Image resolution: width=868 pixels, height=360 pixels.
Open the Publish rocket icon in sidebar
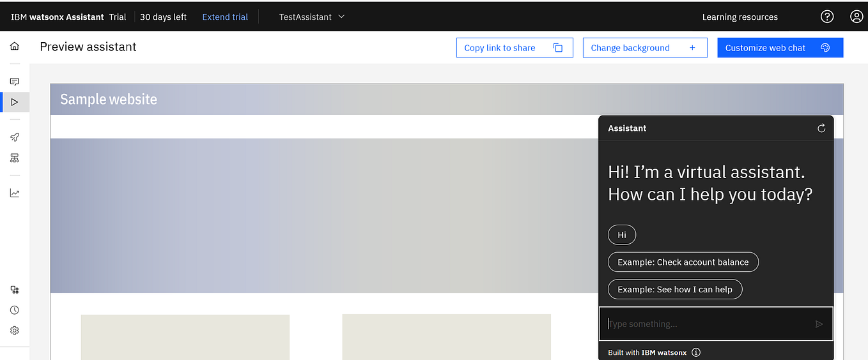15,137
